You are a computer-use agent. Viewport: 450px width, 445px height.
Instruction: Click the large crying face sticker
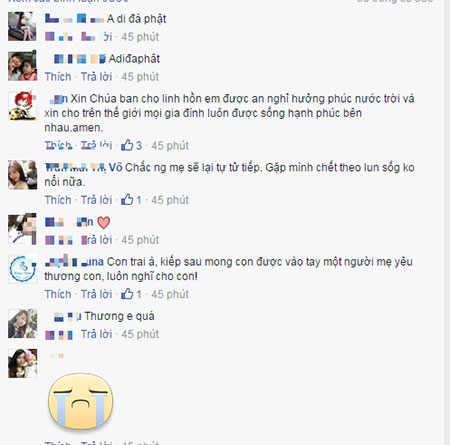coord(81,401)
